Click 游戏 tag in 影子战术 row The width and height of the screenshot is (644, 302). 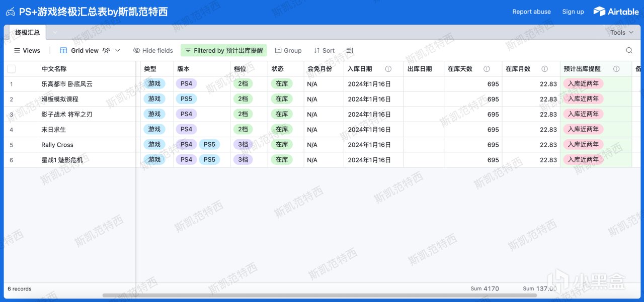154,114
